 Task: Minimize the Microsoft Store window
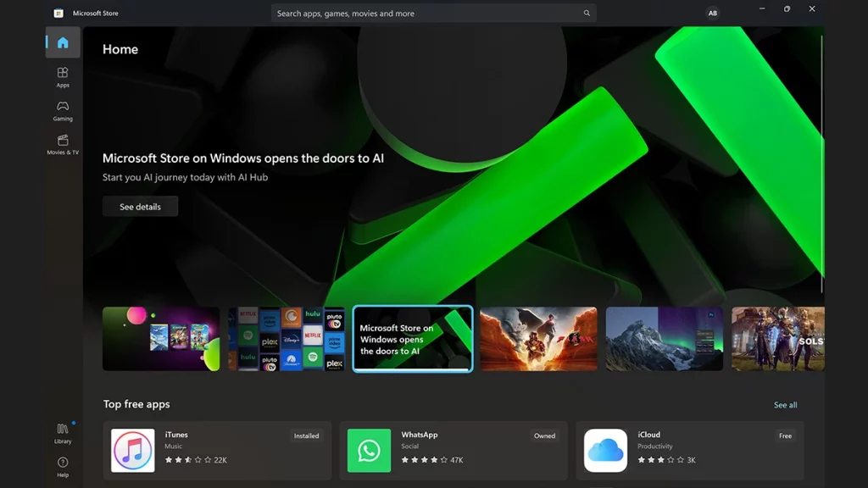tap(762, 8)
